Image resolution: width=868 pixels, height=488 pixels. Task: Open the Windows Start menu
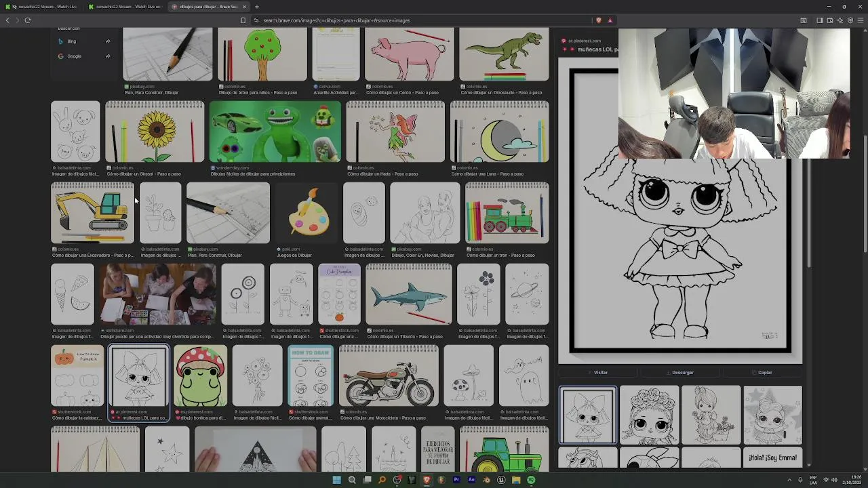click(336, 480)
